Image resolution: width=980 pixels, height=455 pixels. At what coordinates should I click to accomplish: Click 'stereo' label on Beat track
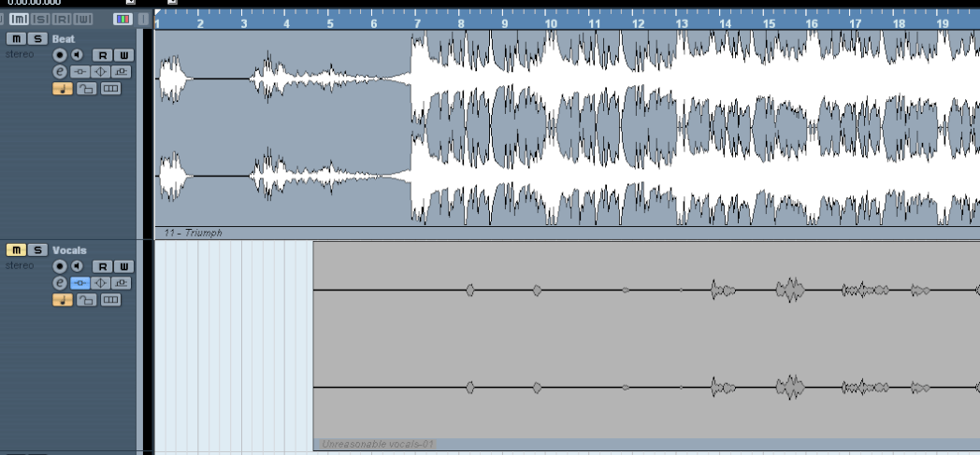[20, 54]
